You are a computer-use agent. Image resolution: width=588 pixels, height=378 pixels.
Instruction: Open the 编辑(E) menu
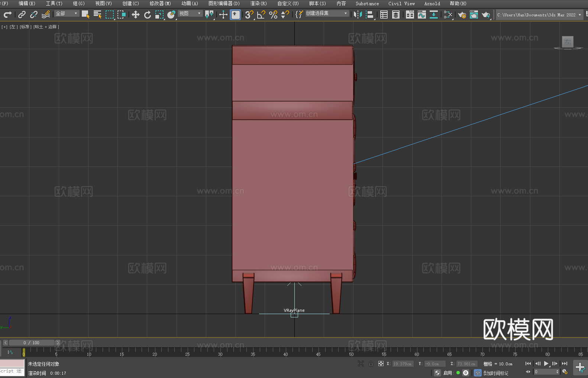(27, 3)
